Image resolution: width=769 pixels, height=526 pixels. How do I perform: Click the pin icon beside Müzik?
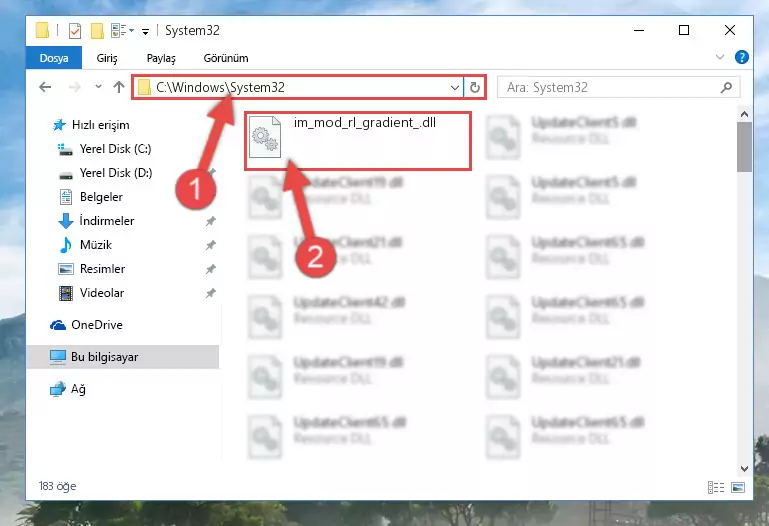coord(210,245)
